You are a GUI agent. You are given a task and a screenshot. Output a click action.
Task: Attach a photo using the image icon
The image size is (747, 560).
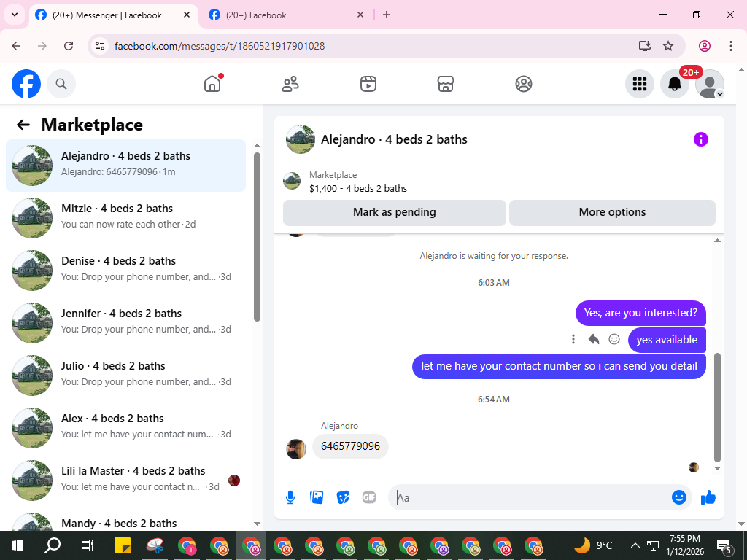[x=317, y=497]
